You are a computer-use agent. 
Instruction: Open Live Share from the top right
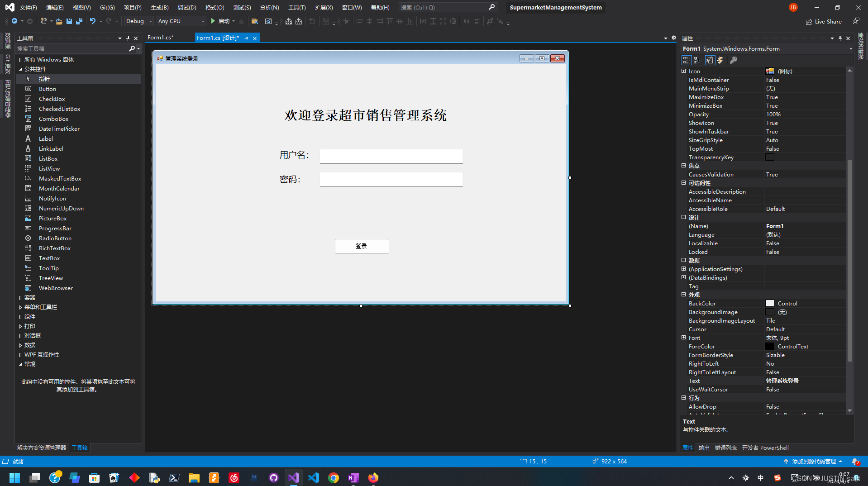pyautogui.click(x=824, y=22)
